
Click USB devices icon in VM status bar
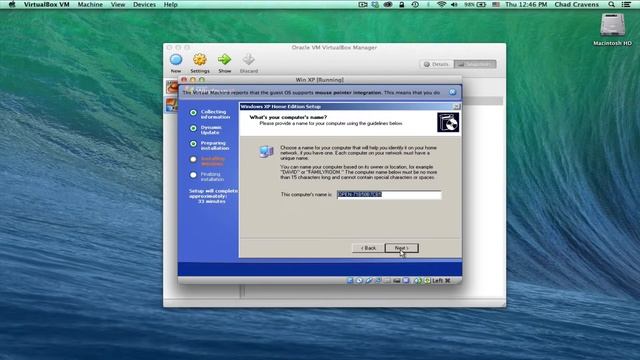coord(369,280)
